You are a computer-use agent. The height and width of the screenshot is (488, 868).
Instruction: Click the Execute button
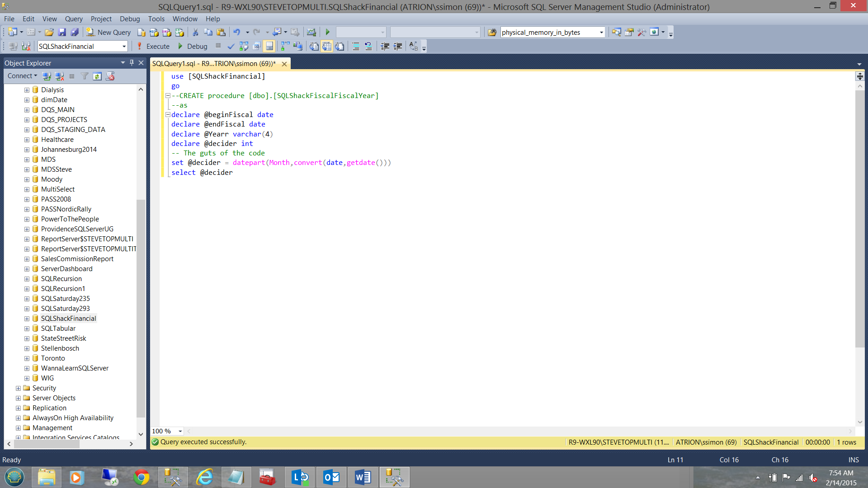[x=153, y=46]
